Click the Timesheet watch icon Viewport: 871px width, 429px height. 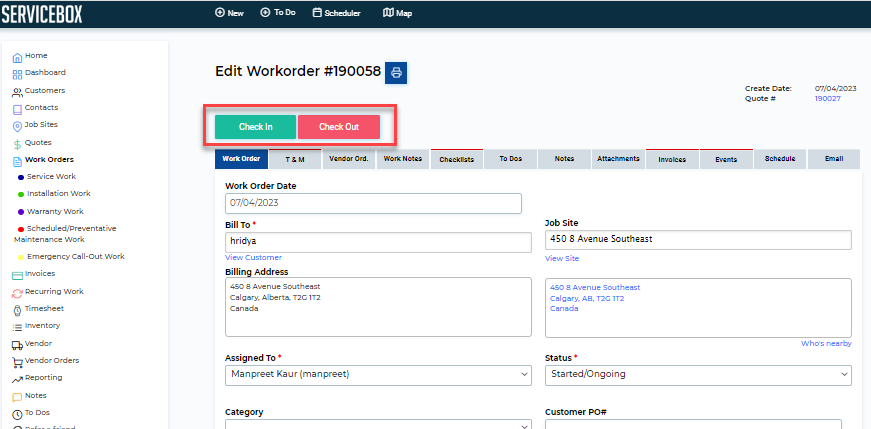click(x=17, y=311)
